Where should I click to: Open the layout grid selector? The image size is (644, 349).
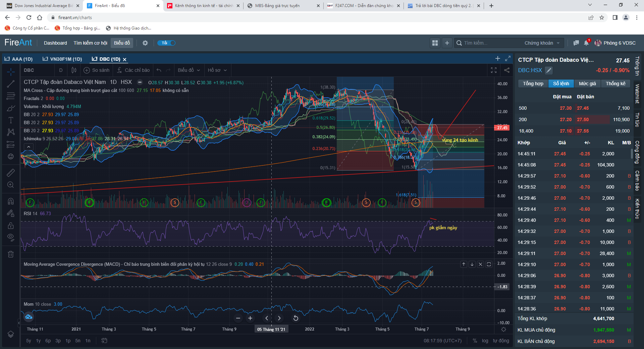coord(435,43)
